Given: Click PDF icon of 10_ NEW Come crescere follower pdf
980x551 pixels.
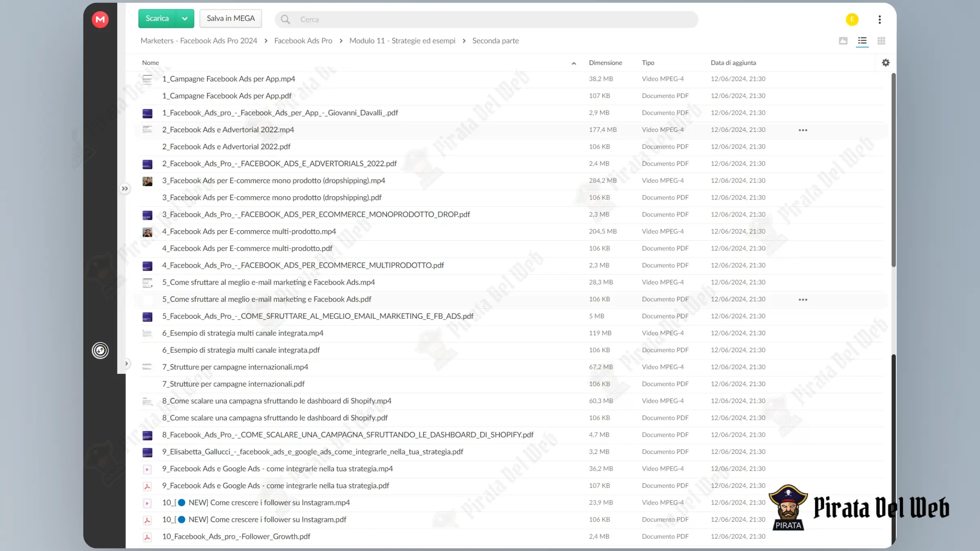Looking at the screenshot, I should [147, 520].
